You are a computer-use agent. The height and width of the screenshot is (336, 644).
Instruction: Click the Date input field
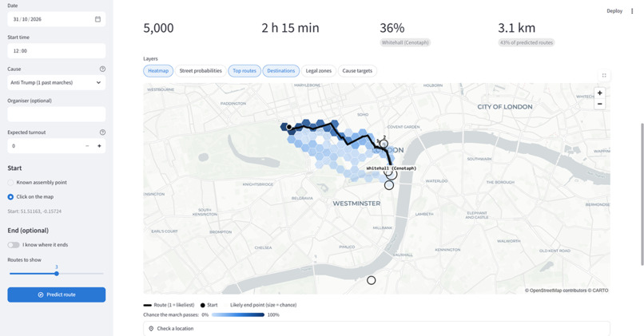56,19
